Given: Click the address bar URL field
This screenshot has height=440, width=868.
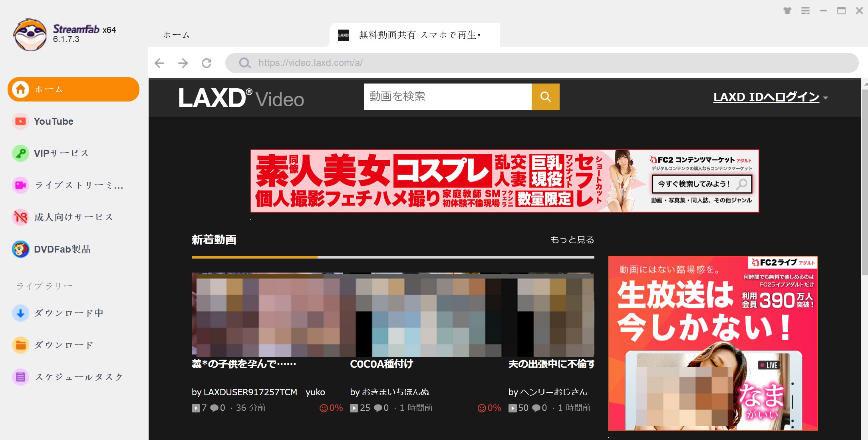Looking at the screenshot, I should [x=542, y=63].
